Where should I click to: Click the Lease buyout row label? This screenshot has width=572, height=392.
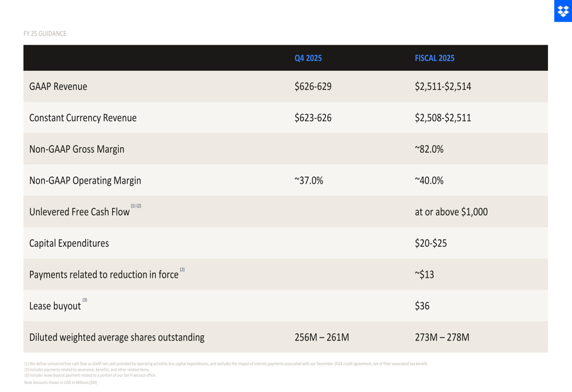55,306
